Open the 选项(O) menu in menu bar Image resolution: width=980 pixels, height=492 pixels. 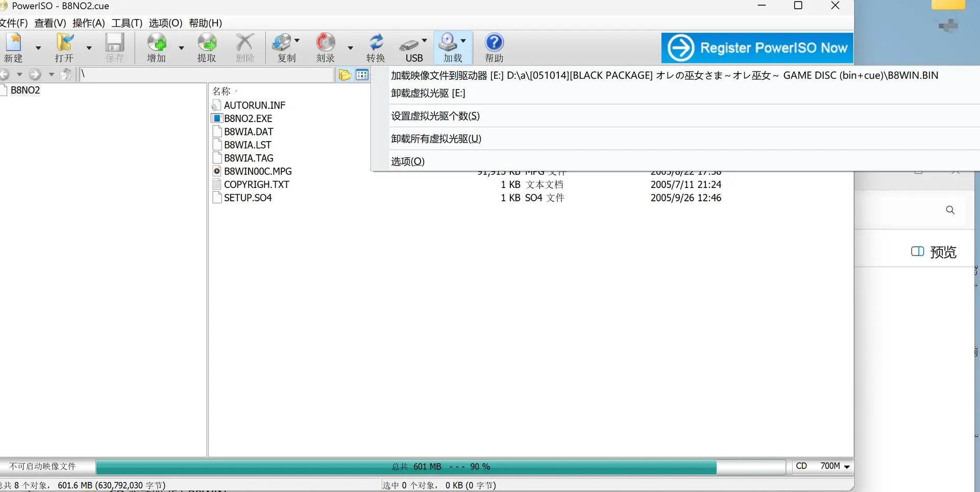pyautogui.click(x=165, y=23)
